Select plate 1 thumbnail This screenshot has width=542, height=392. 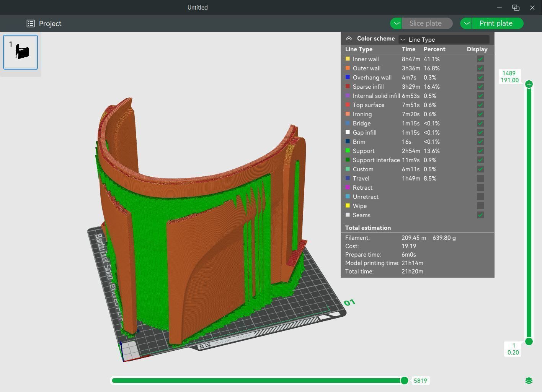[x=21, y=52]
